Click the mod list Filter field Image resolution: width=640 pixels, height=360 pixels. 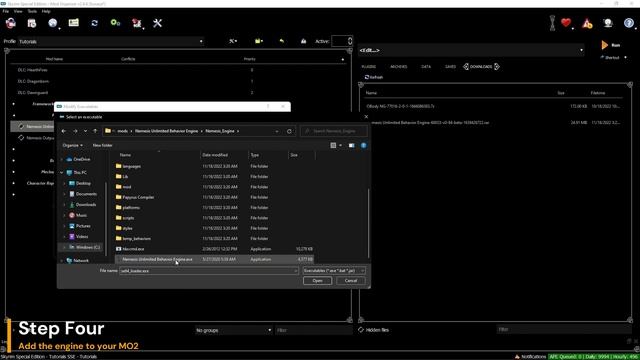[x=313, y=330]
